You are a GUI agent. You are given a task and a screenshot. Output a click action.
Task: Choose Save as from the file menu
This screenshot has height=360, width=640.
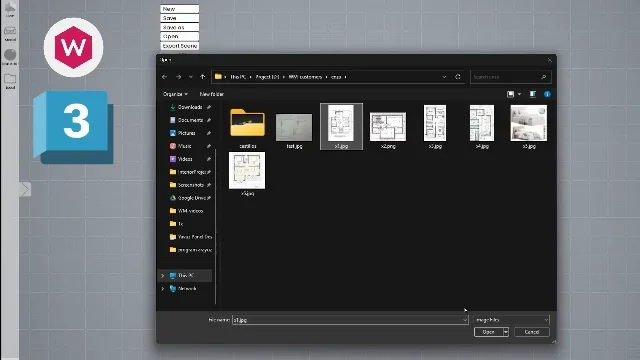pos(180,27)
